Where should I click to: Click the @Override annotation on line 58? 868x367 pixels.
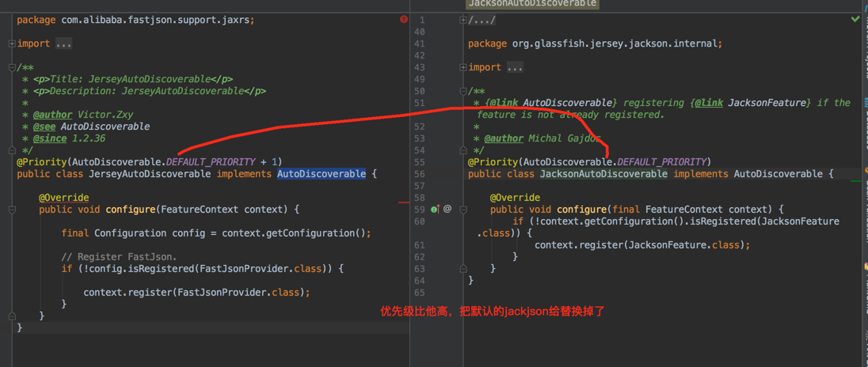click(x=515, y=197)
